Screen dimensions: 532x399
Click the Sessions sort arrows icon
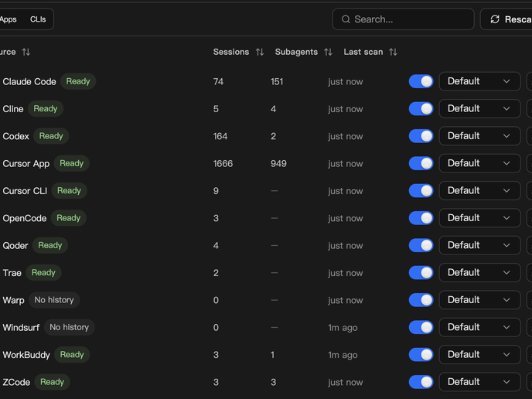(260, 52)
